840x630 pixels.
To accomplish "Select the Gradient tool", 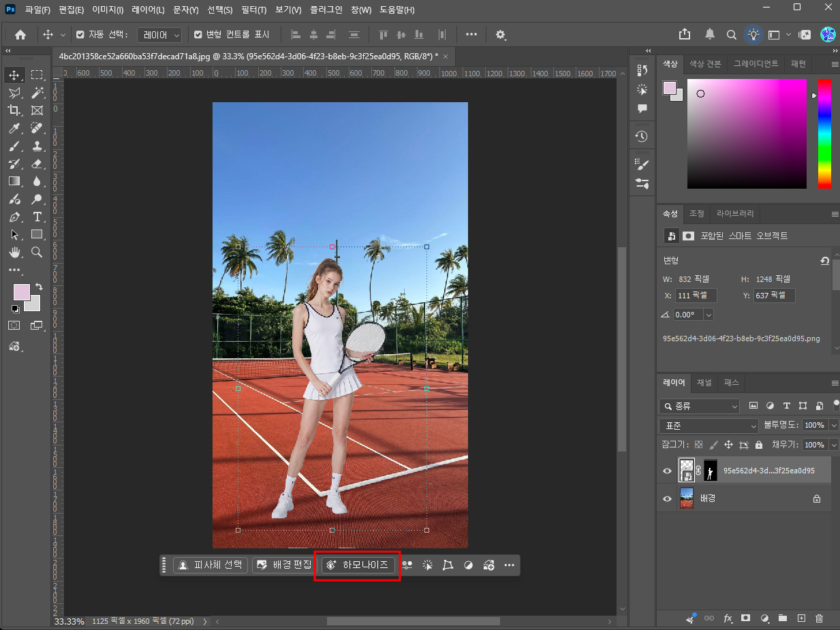I will 14,181.
